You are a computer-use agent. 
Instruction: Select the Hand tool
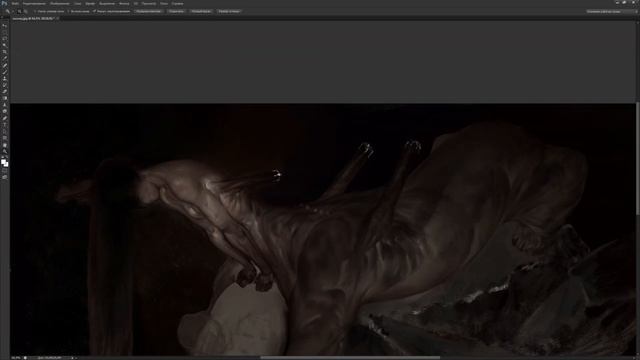4,145
